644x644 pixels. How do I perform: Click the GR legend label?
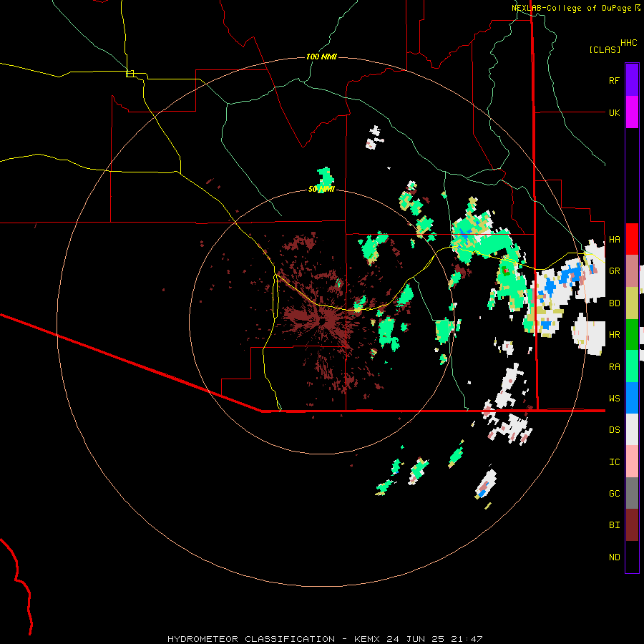(x=615, y=271)
